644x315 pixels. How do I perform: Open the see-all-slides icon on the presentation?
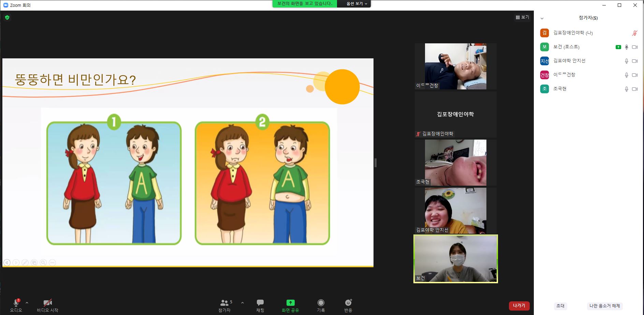coord(34,262)
